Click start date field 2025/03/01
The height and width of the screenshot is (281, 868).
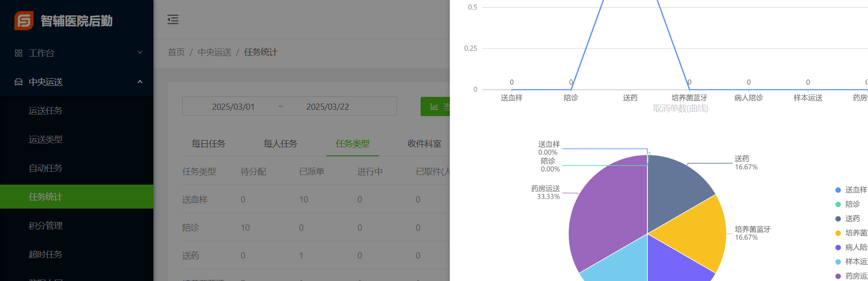coord(234,106)
